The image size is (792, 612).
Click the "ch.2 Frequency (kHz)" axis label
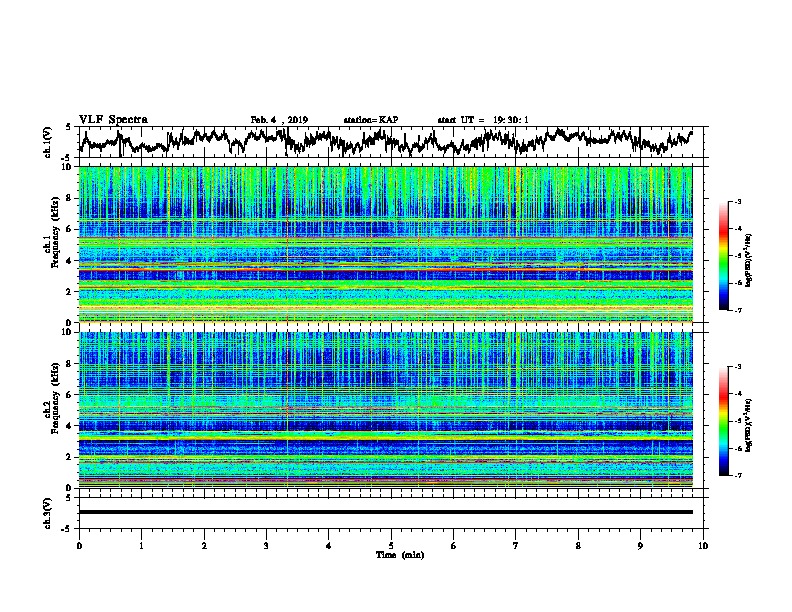(51, 398)
